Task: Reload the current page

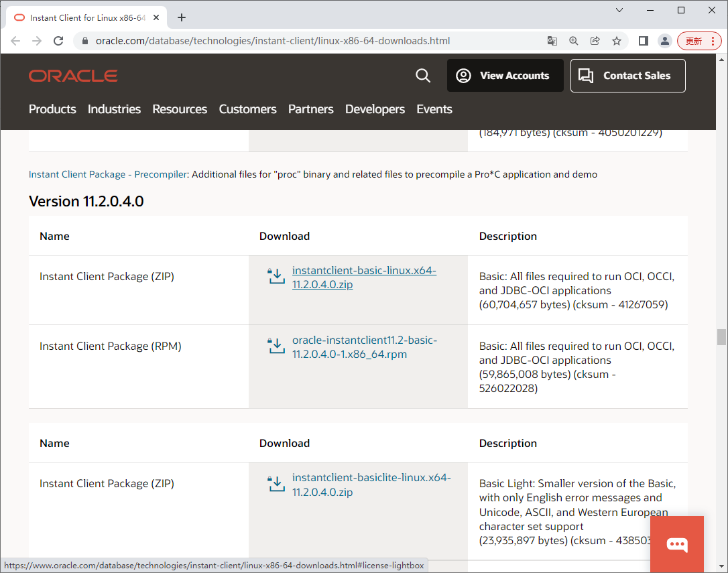Action: click(58, 41)
